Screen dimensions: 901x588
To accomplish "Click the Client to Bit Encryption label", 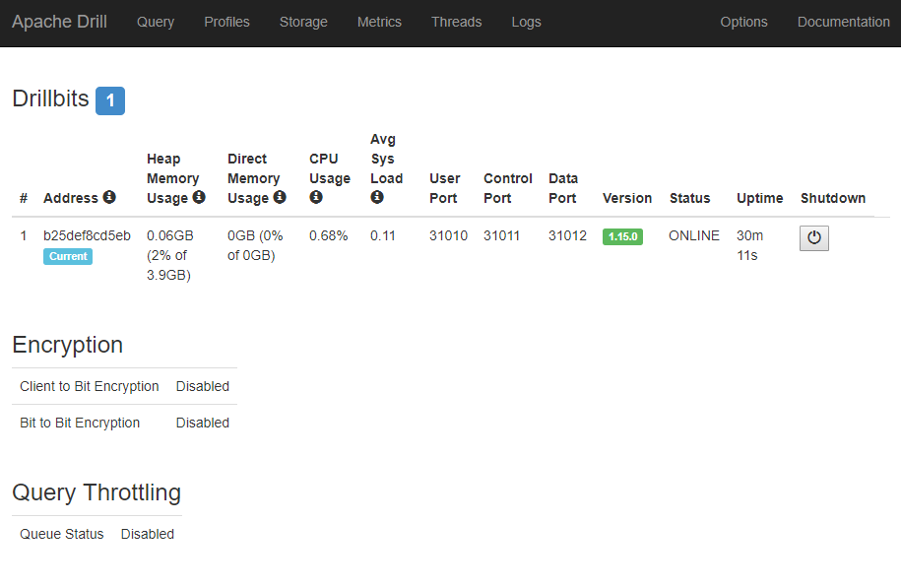I will click(x=89, y=386).
